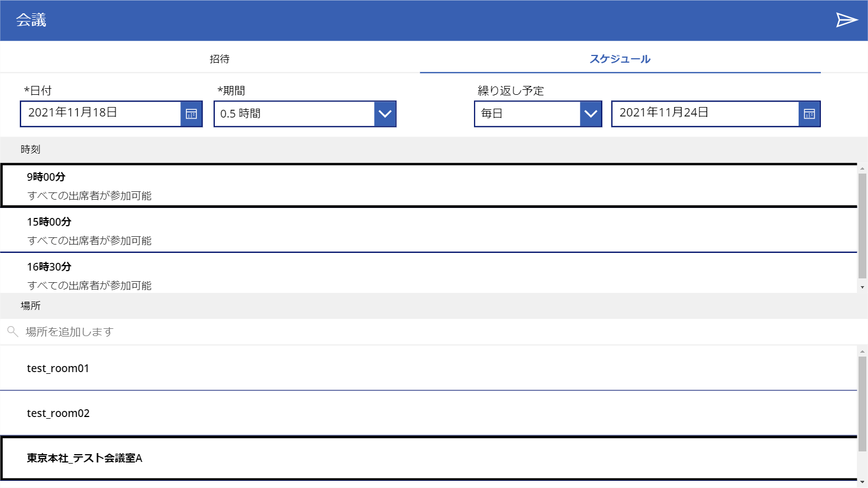
Task: Open the calendar picker for the 日付 field
Action: (x=191, y=114)
